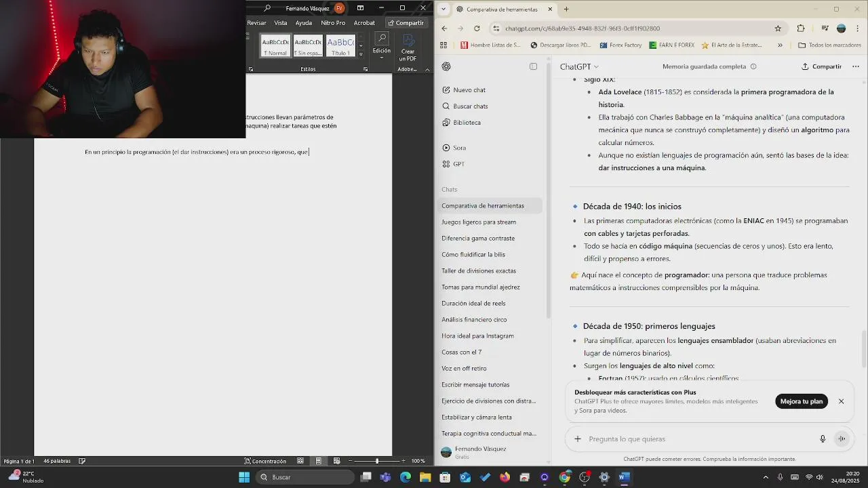The height and width of the screenshot is (488, 868).
Task: Click the memory info icon beside Memoria guardada
Action: coord(753,66)
